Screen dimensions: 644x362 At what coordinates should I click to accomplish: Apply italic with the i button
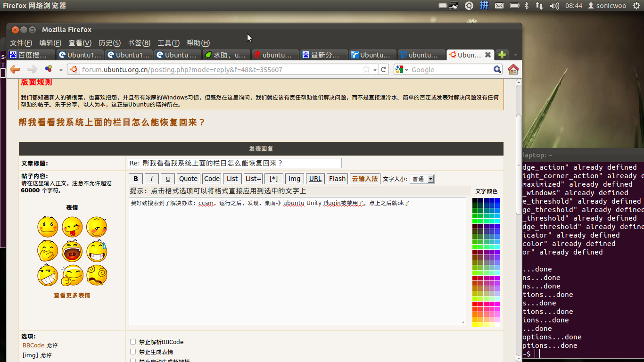[151, 179]
